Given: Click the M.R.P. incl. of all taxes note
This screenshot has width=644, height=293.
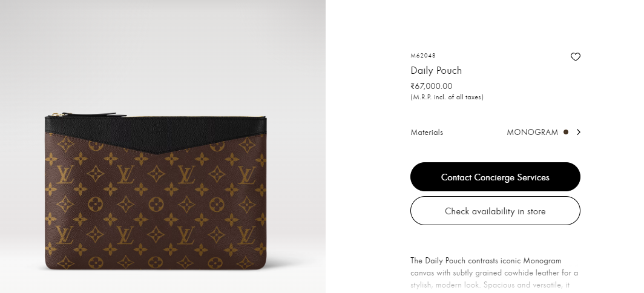Looking at the screenshot, I should tap(447, 97).
